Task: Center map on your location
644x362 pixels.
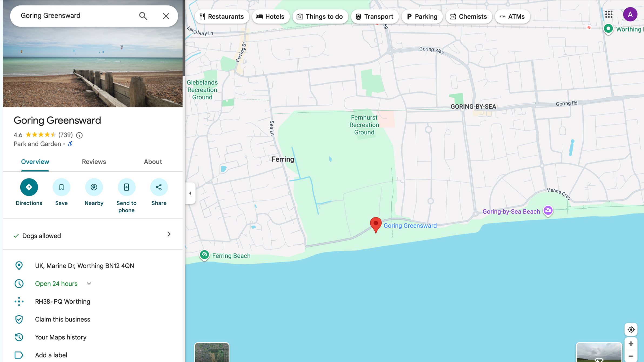Action: (x=631, y=330)
